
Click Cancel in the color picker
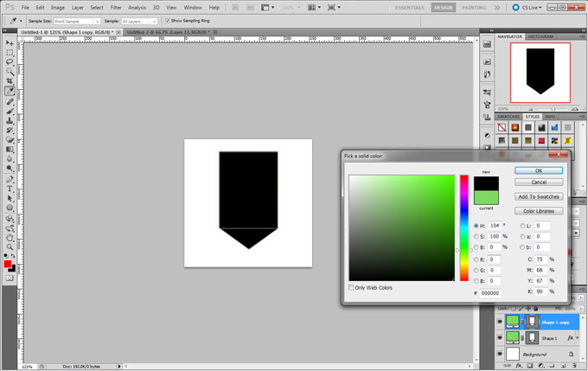pos(539,182)
